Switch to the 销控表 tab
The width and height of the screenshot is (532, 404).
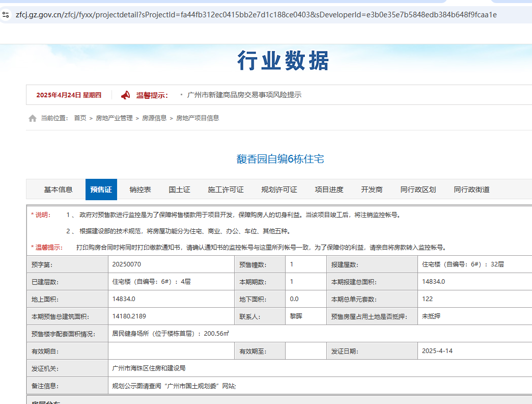(x=140, y=190)
